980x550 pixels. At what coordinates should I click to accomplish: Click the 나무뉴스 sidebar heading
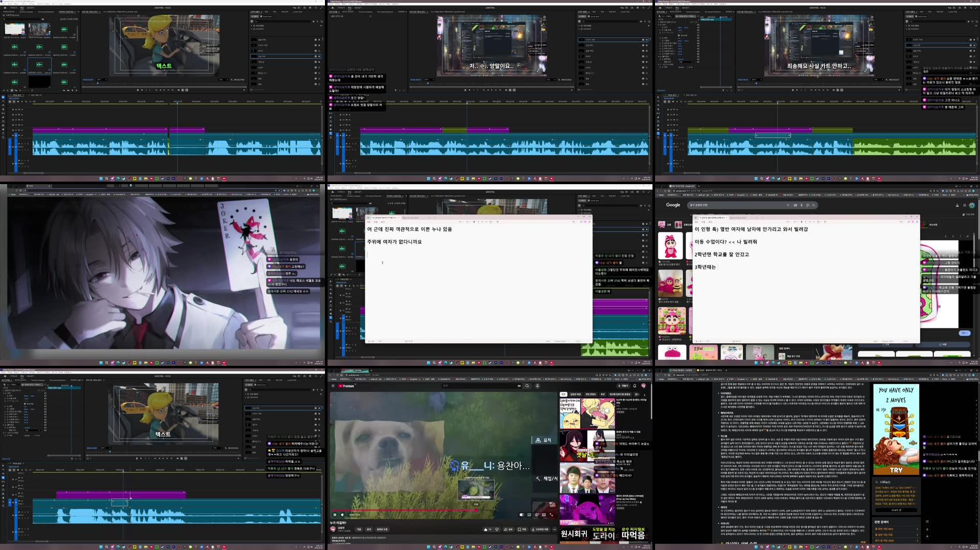tap(885, 482)
